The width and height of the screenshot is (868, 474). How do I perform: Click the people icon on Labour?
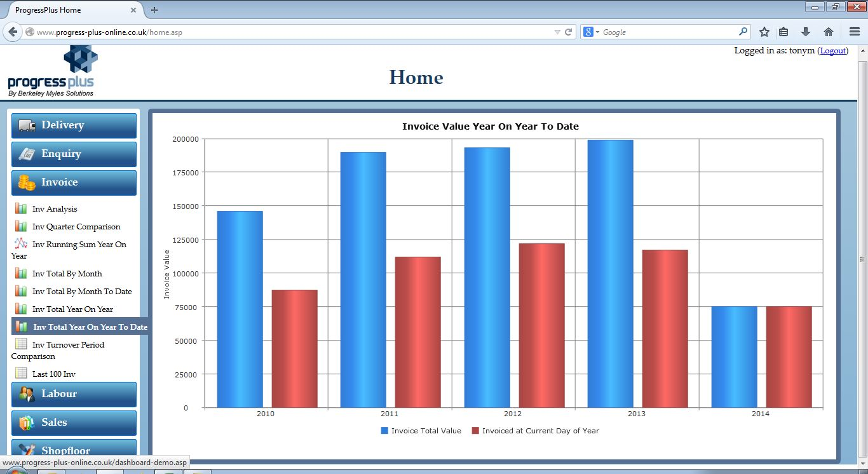[27, 394]
